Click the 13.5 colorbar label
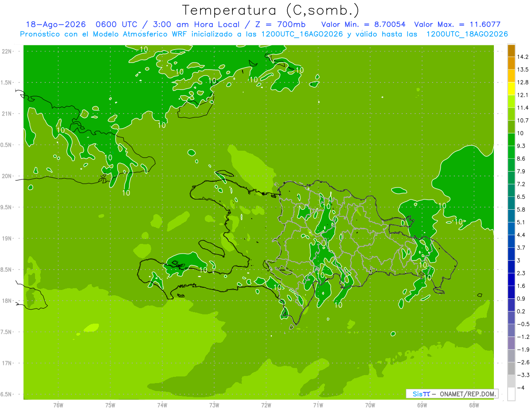 pos(522,70)
